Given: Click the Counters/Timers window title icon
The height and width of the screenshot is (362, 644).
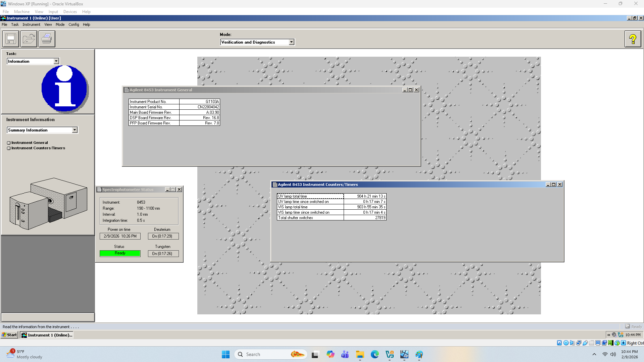Looking at the screenshot, I should click(x=275, y=185).
